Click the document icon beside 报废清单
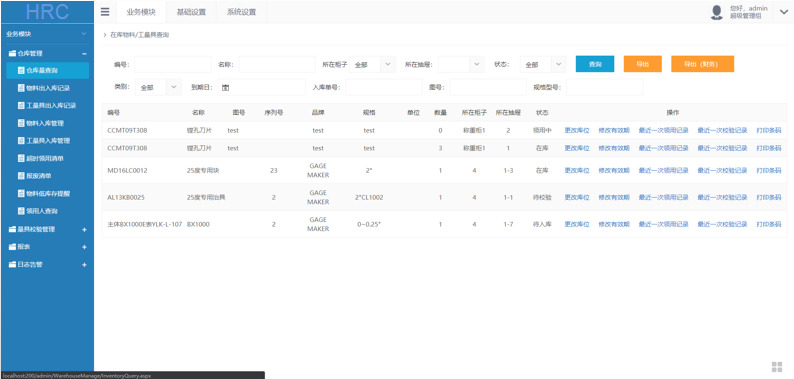Screen dimensions: 794x379 click(21, 176)
